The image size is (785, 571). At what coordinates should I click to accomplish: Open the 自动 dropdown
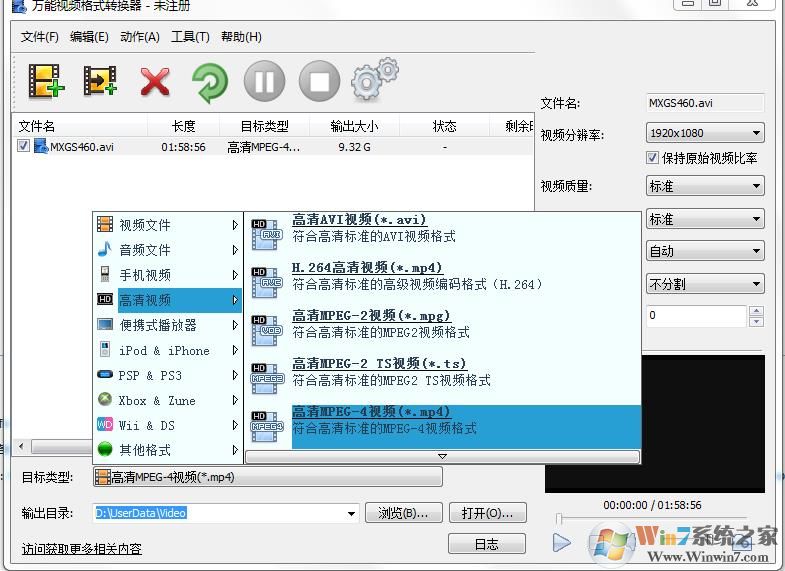point(705,251)
